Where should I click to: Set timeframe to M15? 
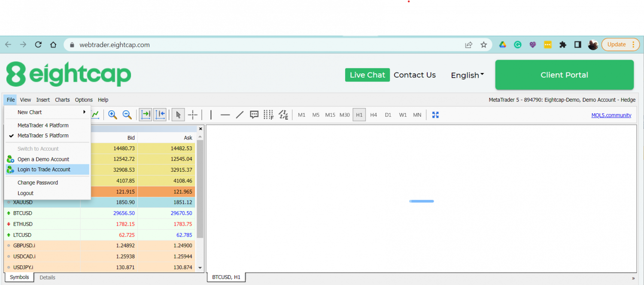[330, 115]
